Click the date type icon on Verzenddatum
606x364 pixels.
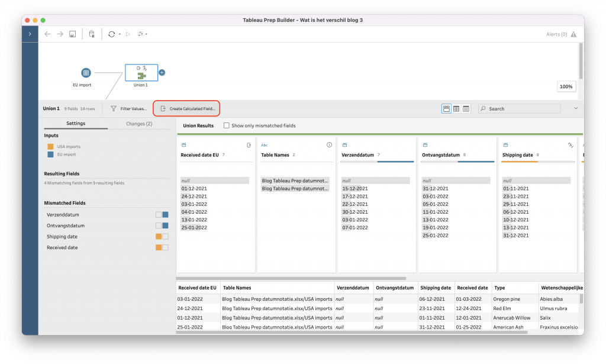[344, 145]
